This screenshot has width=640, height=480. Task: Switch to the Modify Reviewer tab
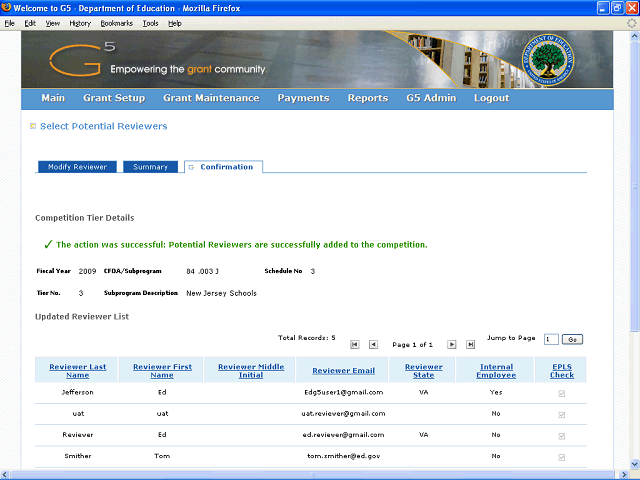point(77,167)
